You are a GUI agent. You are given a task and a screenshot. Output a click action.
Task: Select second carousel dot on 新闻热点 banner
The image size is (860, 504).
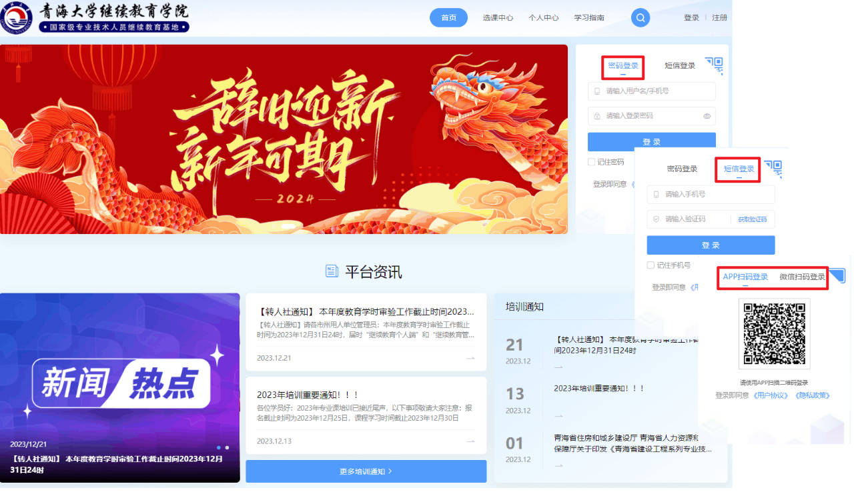click(227, 447)
